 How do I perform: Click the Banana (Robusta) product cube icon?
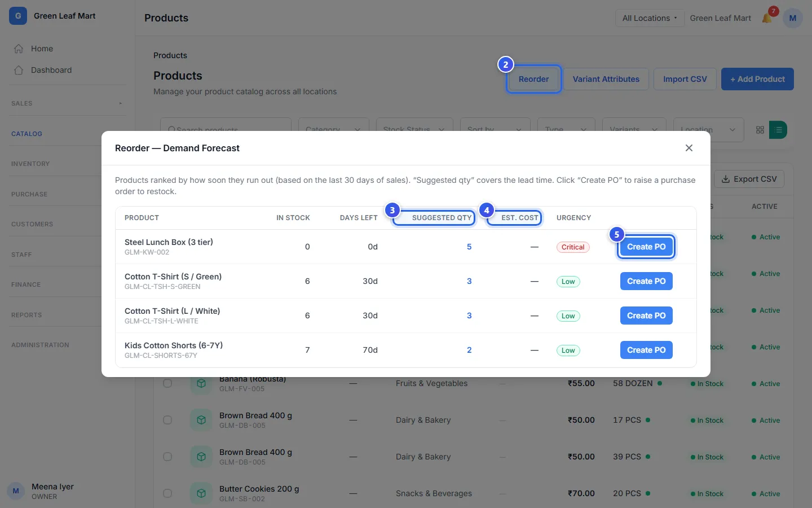pyautogui.click(x=201, y=383)
